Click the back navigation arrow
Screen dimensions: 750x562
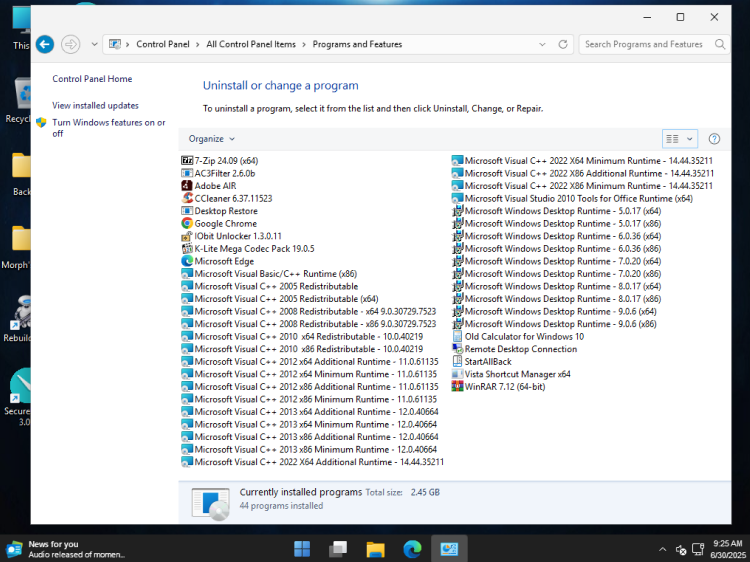45,44
